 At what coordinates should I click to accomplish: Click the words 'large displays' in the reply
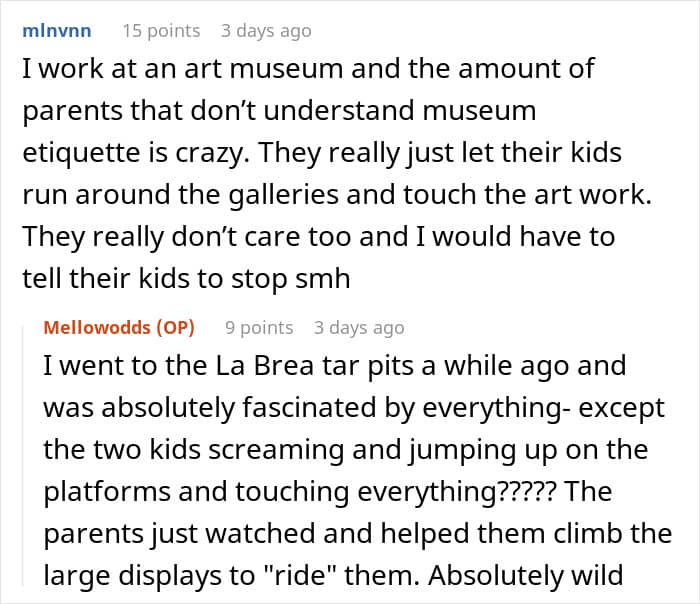pos(125,575)
